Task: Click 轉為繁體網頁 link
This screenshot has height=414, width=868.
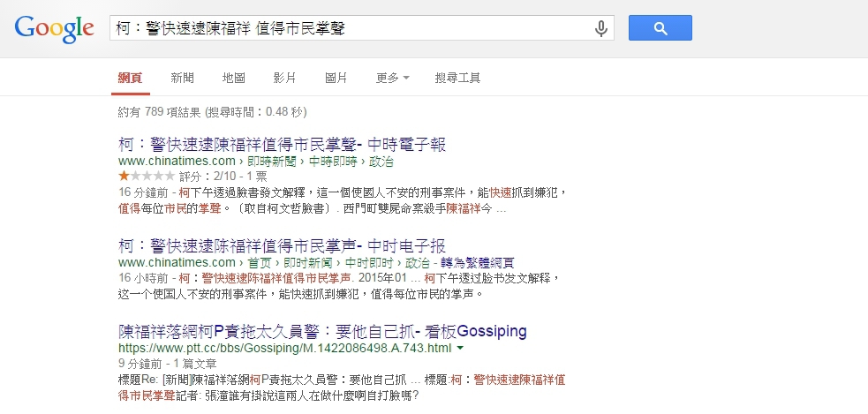Action: pos(479,262)
